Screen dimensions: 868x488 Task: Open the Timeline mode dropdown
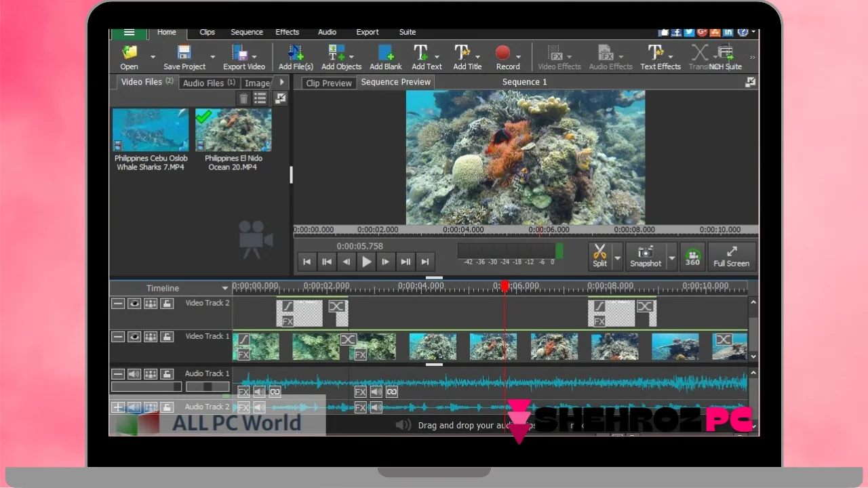point(224,288)
